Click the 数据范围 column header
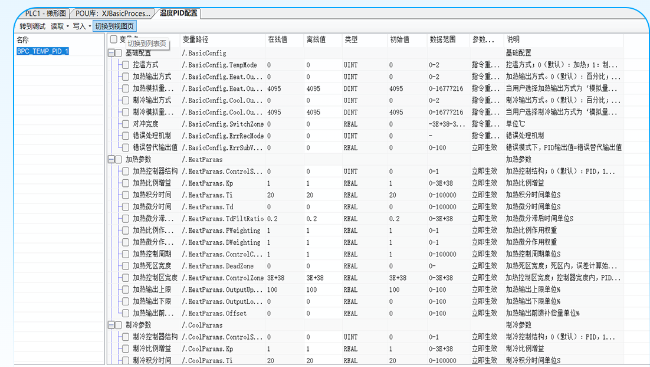The width and height of the screenshot is (650, 367). 442,39
